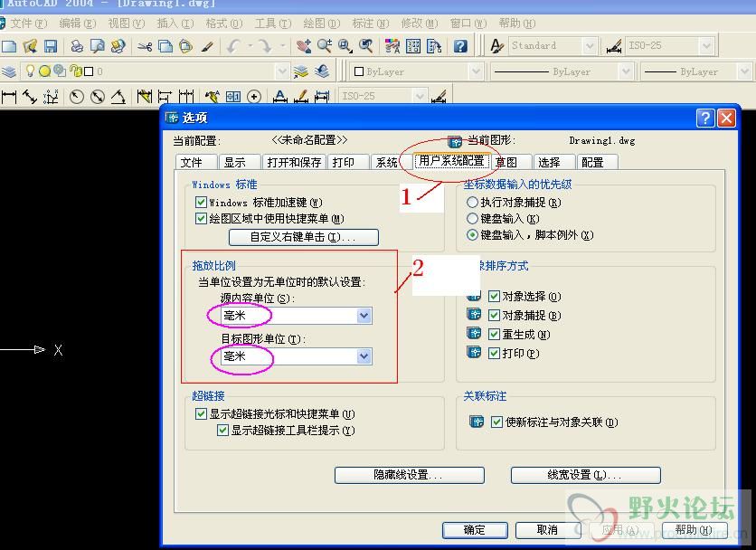756x550 pixels.
Task: Click the Open file icon
Action: click(30, 46)
